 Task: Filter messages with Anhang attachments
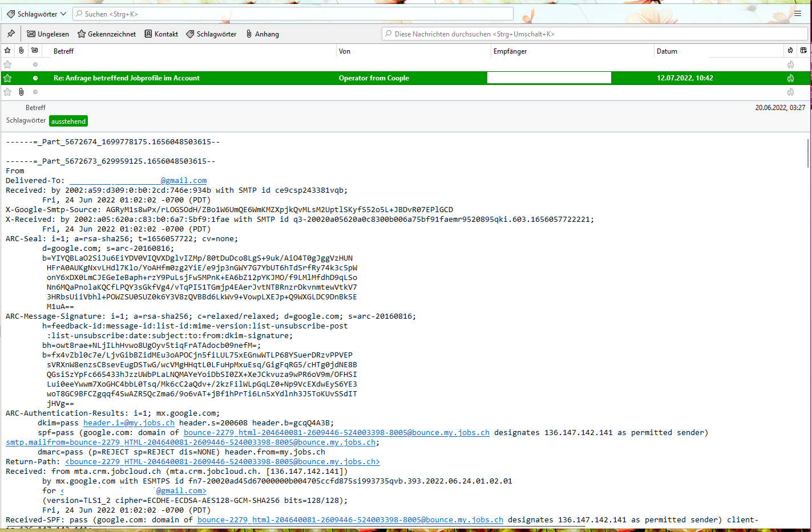(262, 34)
